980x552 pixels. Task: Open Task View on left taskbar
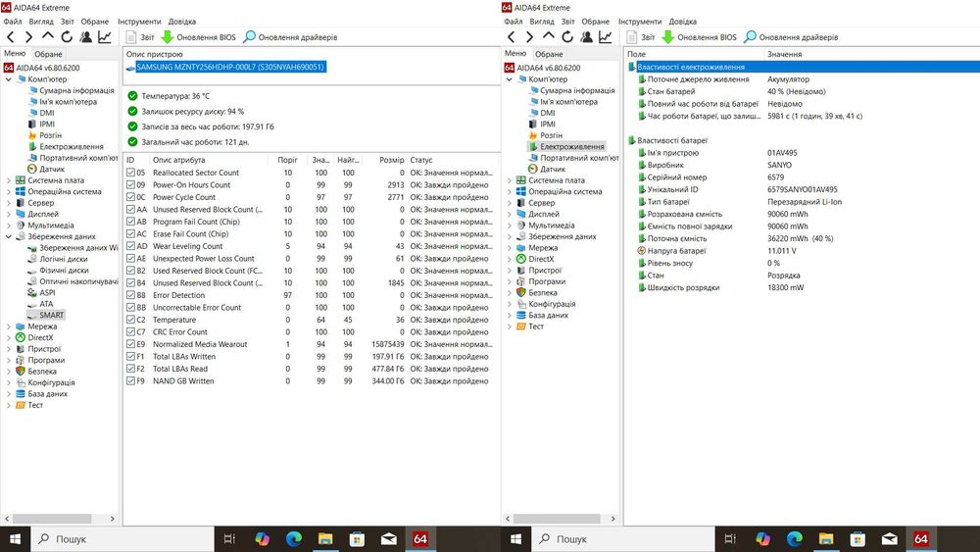[x=229, y=539]
